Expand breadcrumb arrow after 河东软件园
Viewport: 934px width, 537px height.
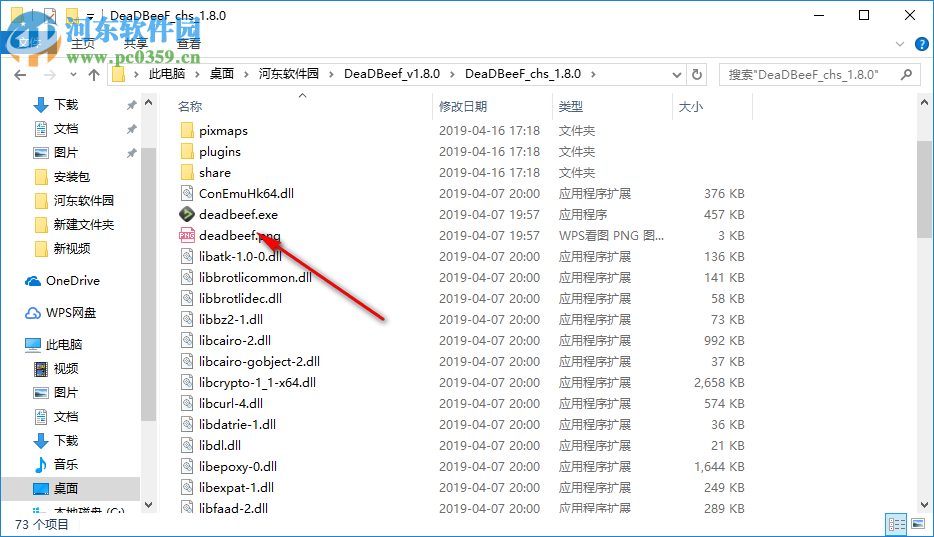coord(331,74)
